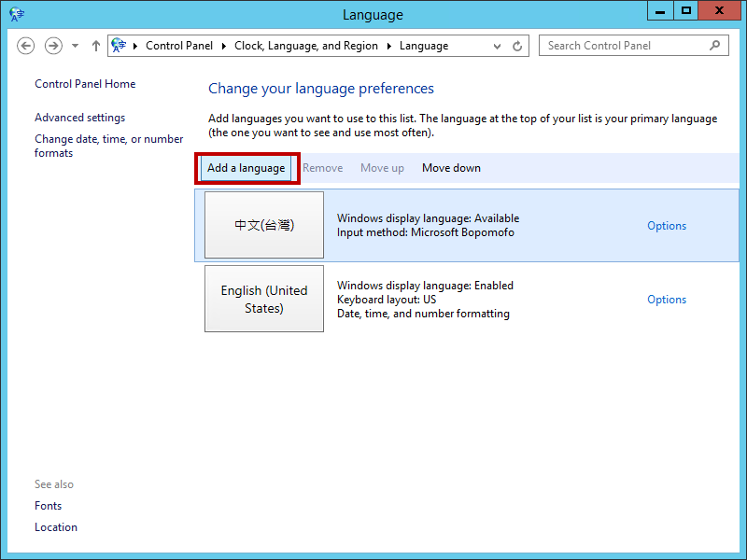Open the address bar history dropdown
This screenshot has height=560, width=747.
point(497,46)
